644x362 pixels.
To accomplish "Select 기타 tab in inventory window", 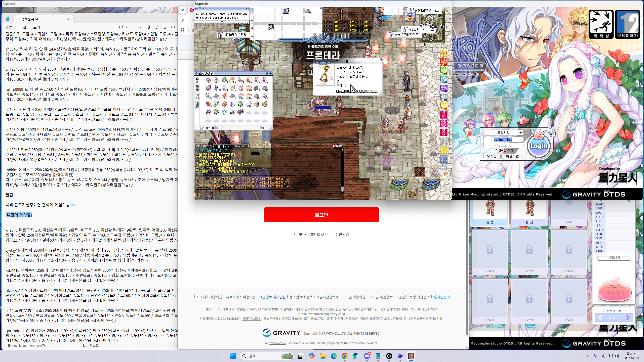I will click(x=197, y=96).
